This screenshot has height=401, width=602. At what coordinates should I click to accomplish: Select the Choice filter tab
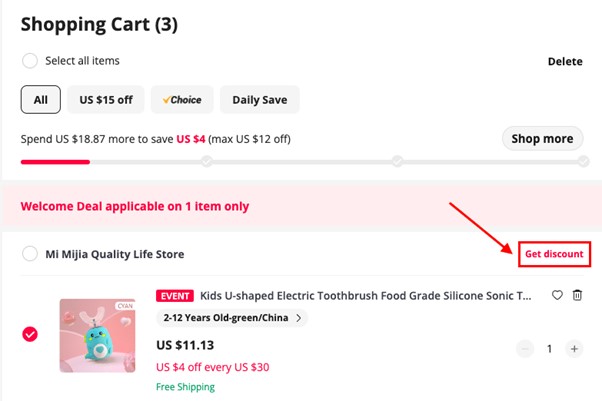pos(182,99)
